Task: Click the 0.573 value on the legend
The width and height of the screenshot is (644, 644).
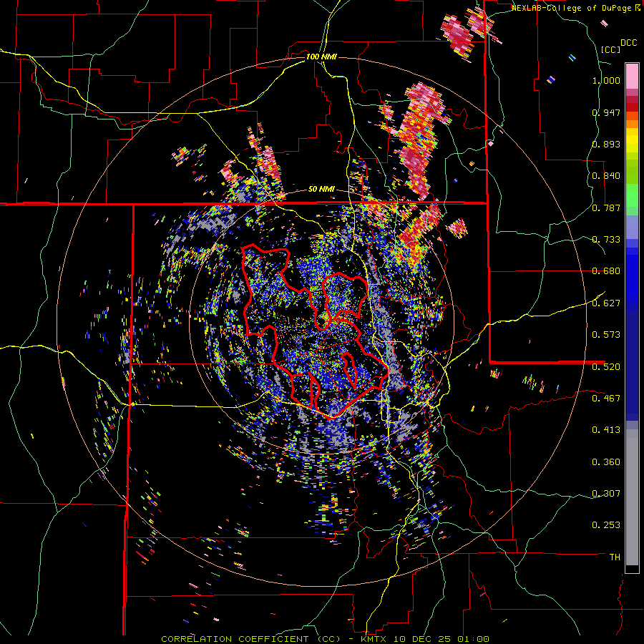Action: click(606, 335)
